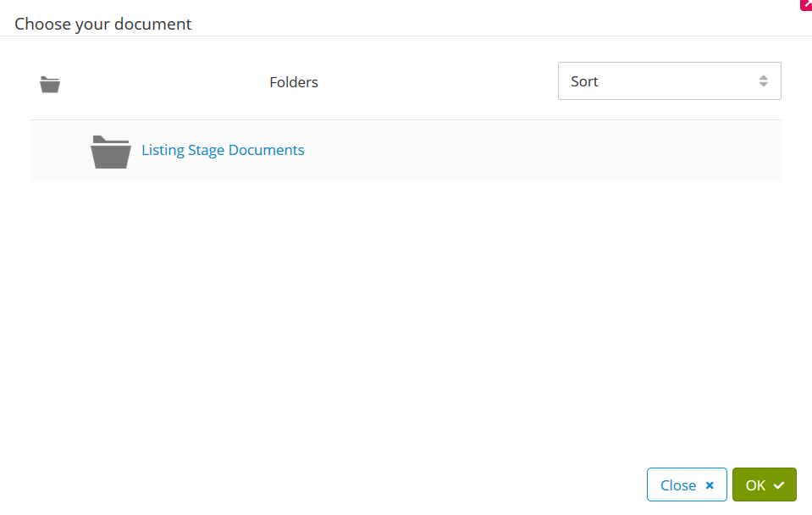The image size is (812, 515).
Task: Click the Choose your document title
Action: [102, 24]
